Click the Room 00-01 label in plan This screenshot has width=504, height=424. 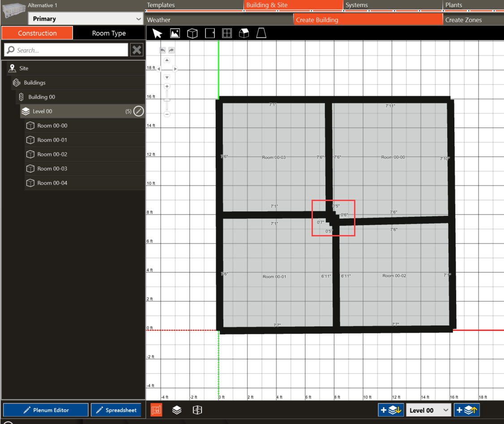(274, 276)
